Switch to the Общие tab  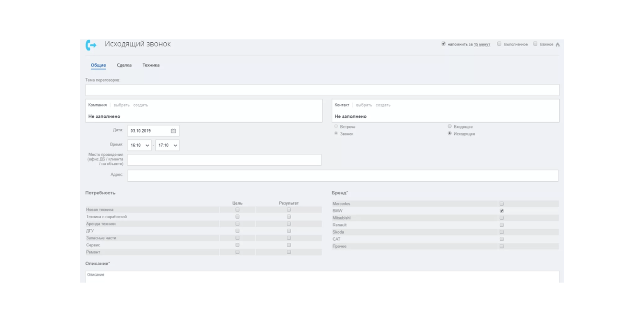[99, 65]
